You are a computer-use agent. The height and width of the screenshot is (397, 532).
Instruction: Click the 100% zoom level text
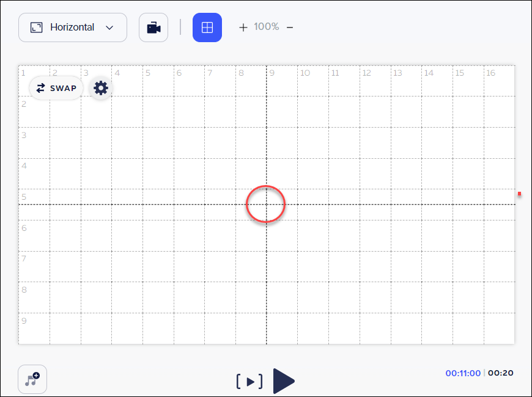(267, 27)
